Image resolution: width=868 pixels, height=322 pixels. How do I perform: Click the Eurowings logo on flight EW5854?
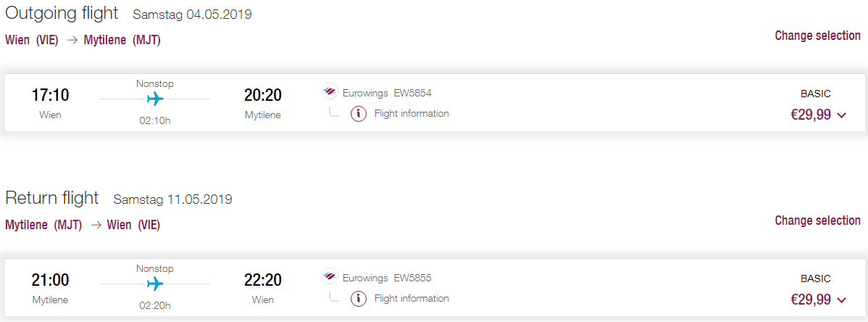pyautogui.click(x=330, y=92)
